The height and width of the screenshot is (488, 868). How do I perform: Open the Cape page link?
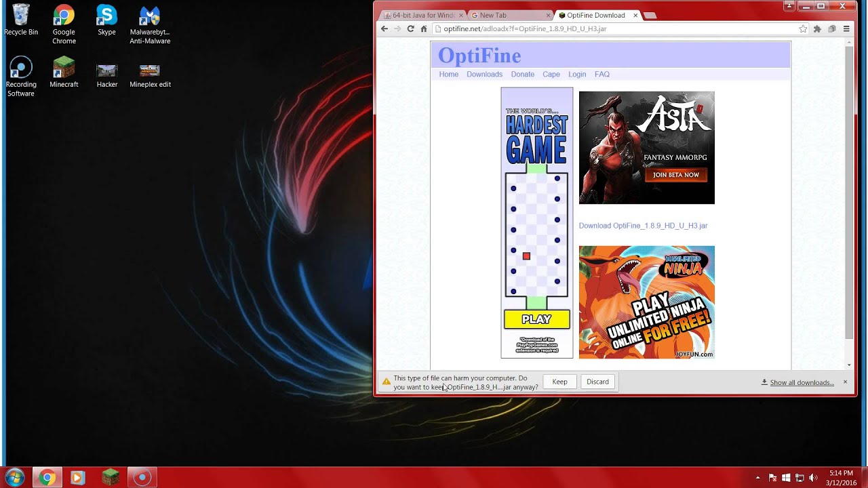click(x=551, y=74)
